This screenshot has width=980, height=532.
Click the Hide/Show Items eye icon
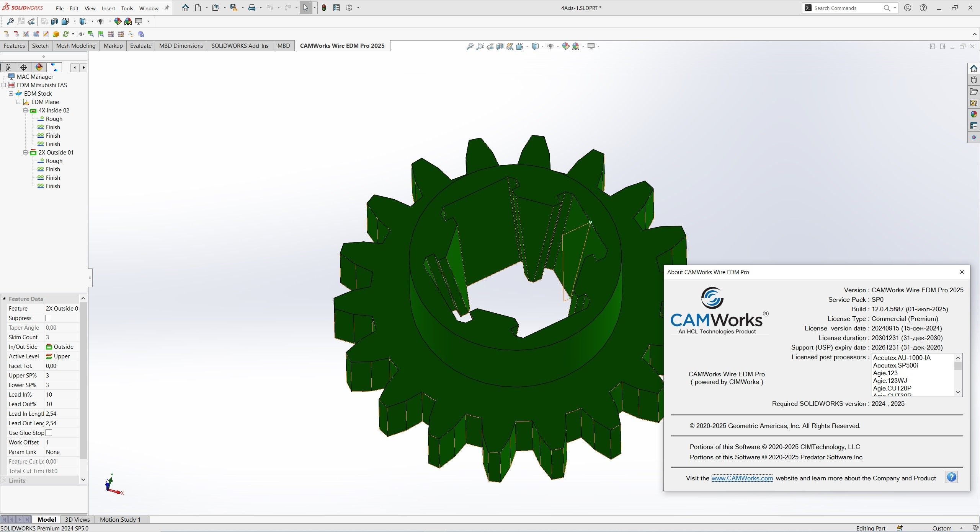coord(551,46)
